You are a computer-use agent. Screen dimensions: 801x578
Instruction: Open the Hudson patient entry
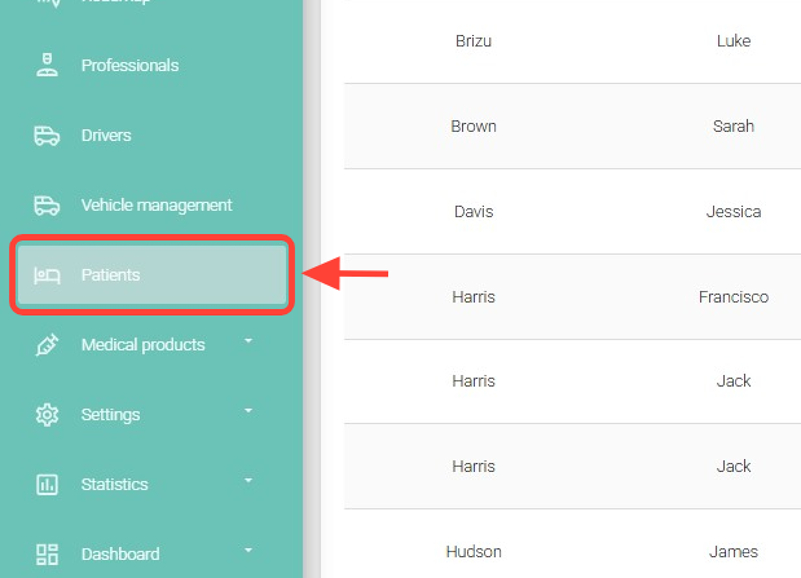click(x=473, y=552)
